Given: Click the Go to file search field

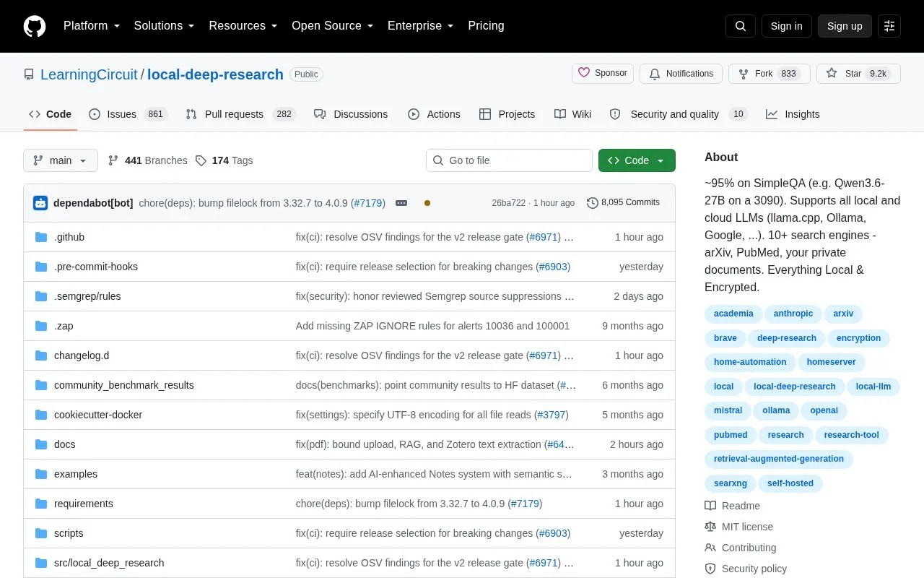Looking at the screenshot, I should pyautogui.click(x=509, y=160).
